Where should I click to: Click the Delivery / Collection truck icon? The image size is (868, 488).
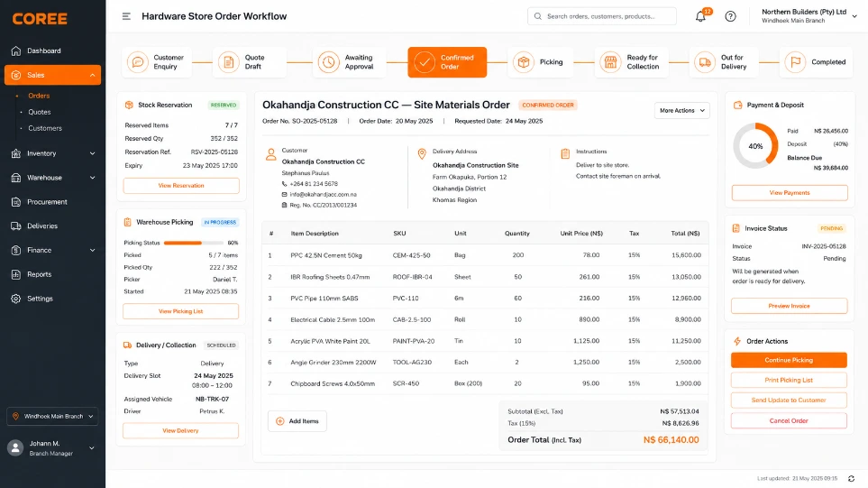point(127,345)
